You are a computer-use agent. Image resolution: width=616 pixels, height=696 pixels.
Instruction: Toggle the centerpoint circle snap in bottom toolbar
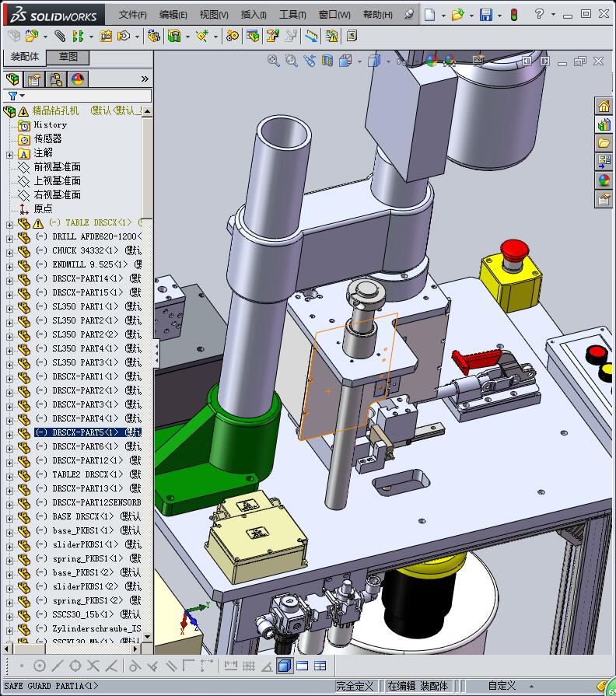click(40, 666)
